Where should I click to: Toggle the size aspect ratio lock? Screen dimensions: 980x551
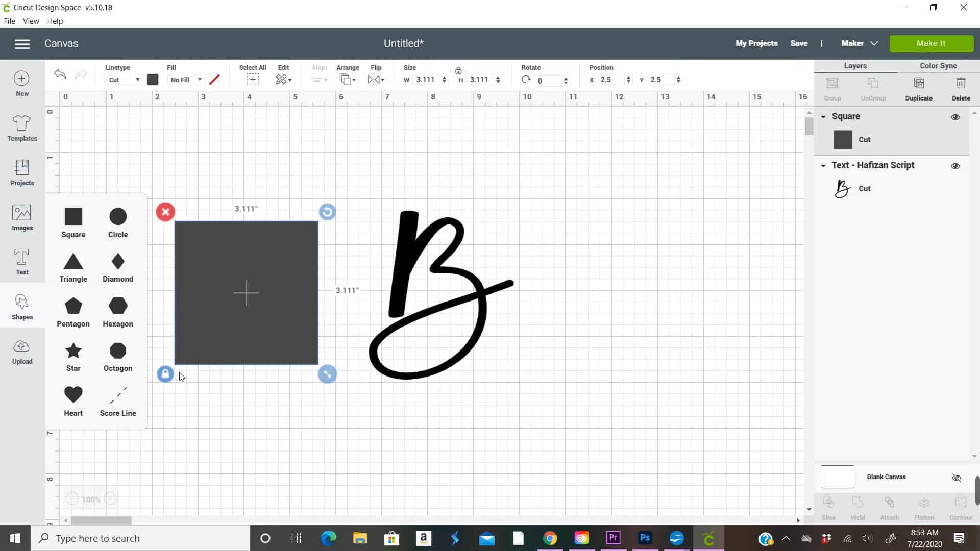pos(458,71)
